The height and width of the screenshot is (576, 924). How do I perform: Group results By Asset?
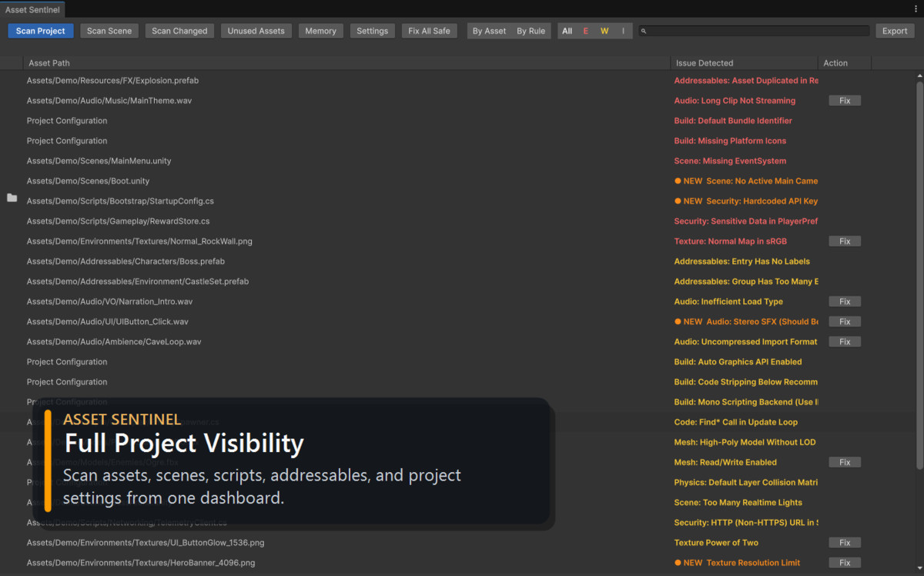click(489, 31)
